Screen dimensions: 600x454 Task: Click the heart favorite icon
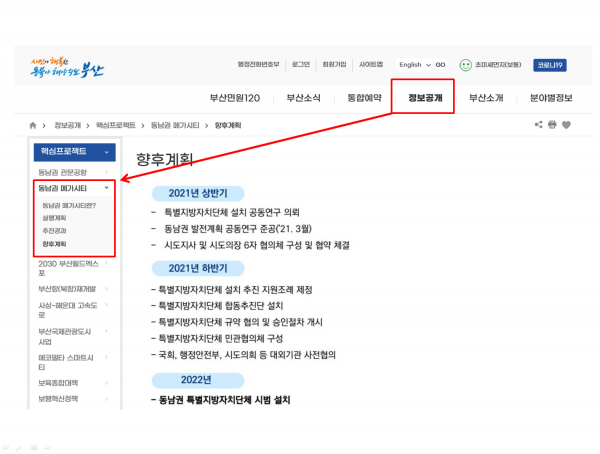tap(566, 125)
